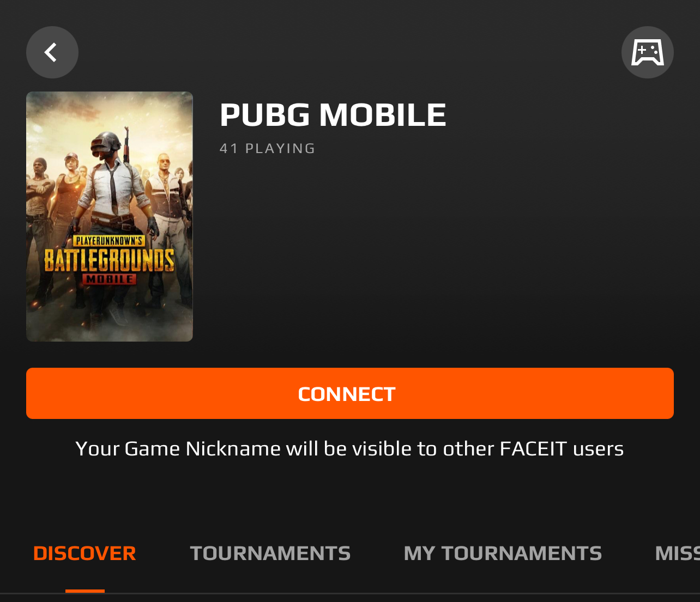Click the PUBG MOBILE title heading

(333, 115)
